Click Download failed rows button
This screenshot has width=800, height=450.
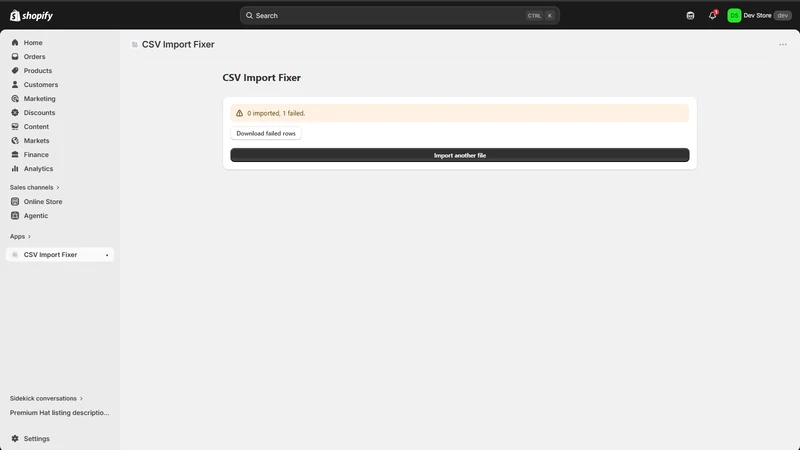pyautogui.click(x=266, y=133)
